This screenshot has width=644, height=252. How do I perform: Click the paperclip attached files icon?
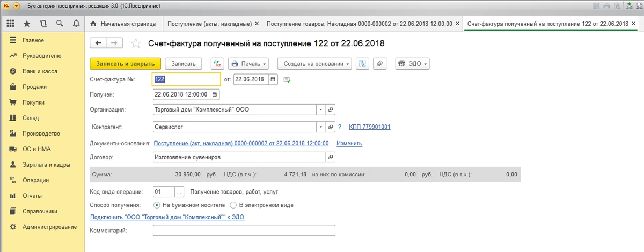[x=379, y=63]
